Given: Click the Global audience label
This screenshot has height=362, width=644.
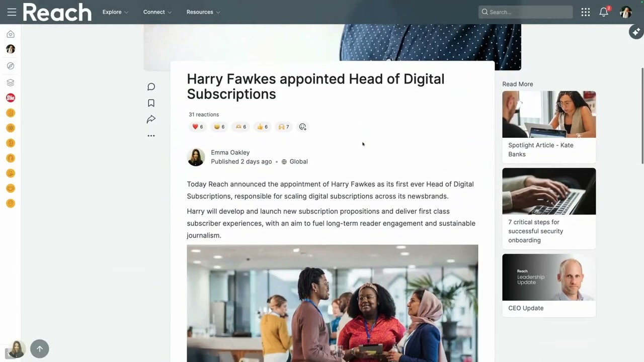Looking at the screenshot, I should pos(298,162).
